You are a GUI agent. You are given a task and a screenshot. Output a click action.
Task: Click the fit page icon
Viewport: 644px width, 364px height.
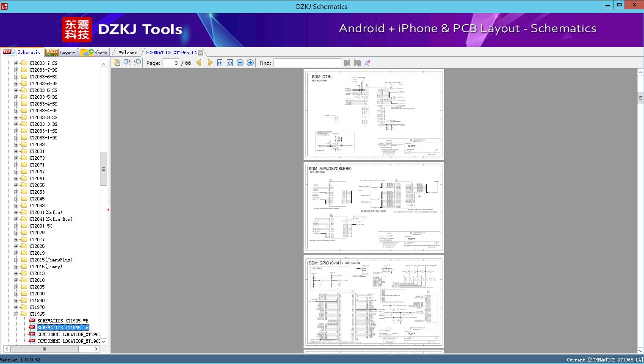click(x=230, y=63)
